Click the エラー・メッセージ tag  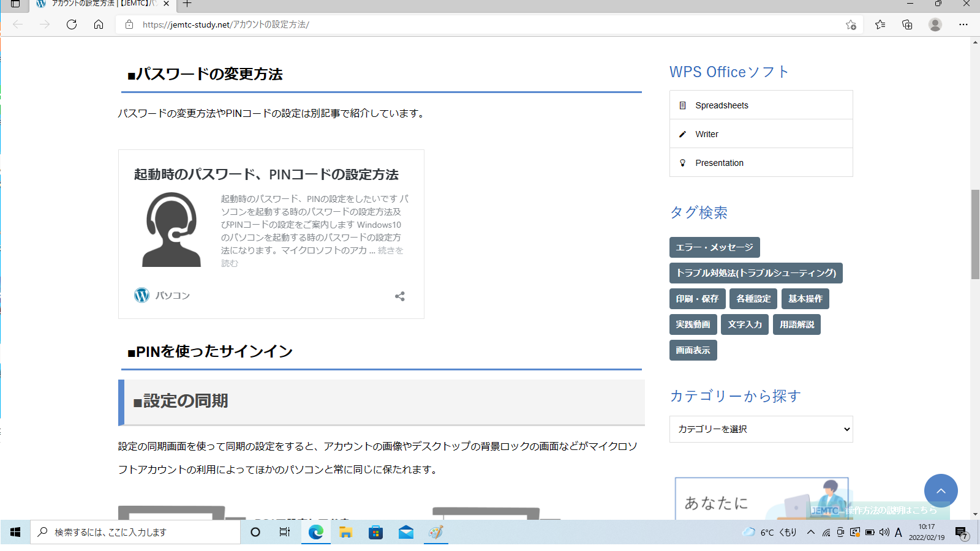tap(714, 247)
